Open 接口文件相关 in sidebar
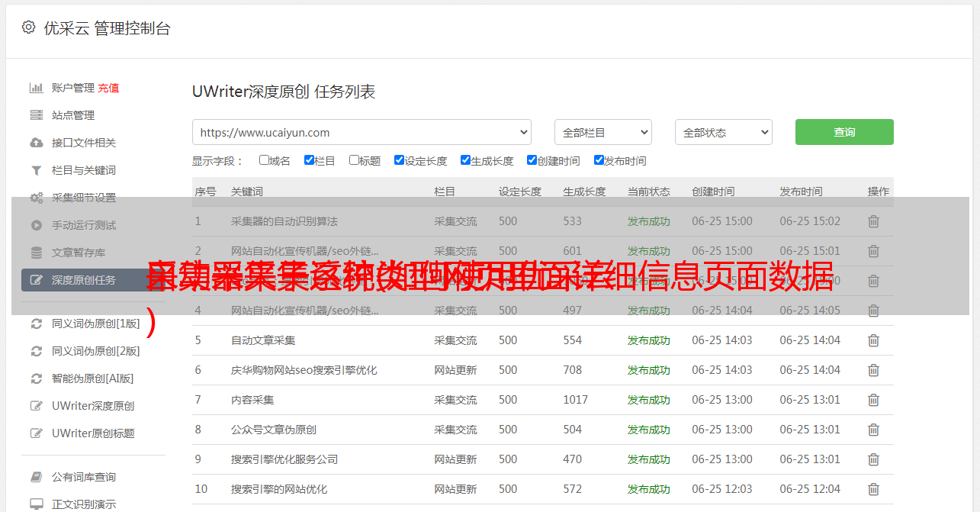Viewport: 980px width, 512px height. (x=84, y=143)
